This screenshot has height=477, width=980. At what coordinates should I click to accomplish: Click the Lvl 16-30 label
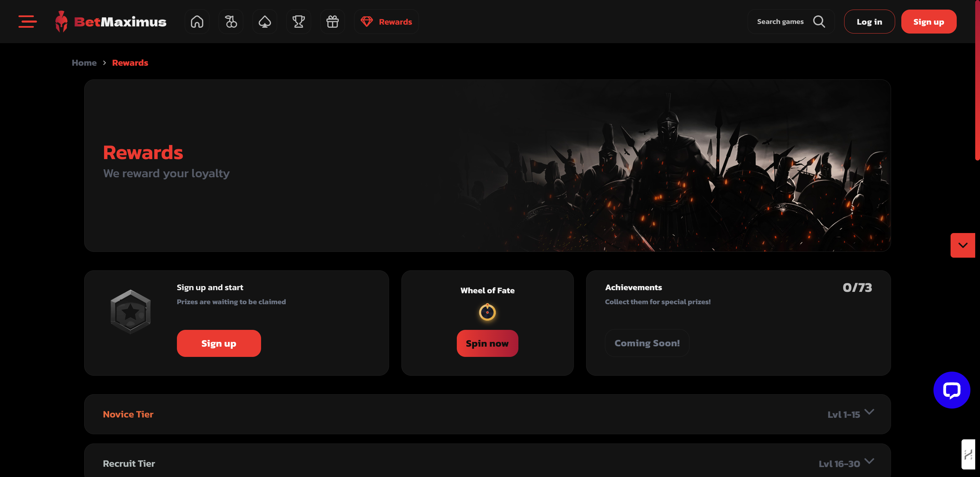pos(839,464)
